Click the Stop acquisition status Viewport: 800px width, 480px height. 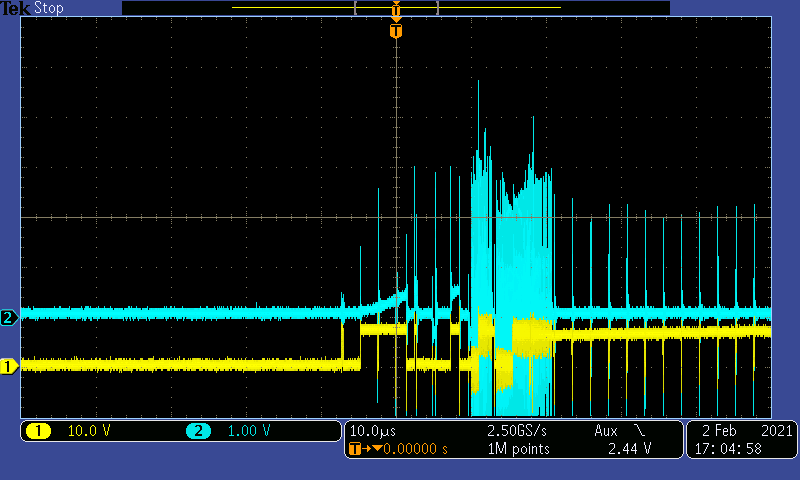coord(48,8)
